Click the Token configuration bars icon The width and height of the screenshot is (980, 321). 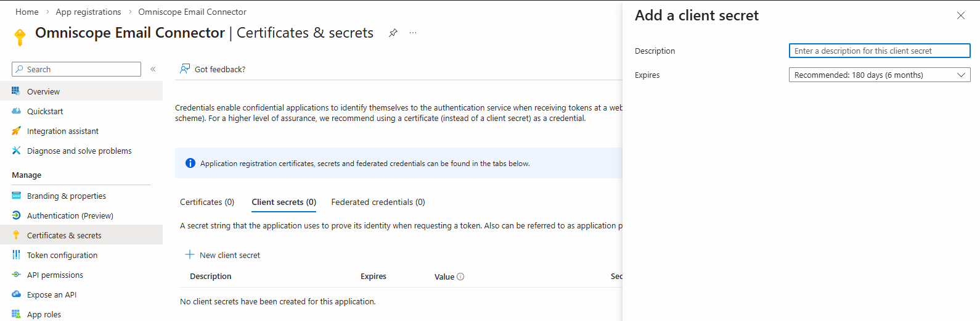16,255
